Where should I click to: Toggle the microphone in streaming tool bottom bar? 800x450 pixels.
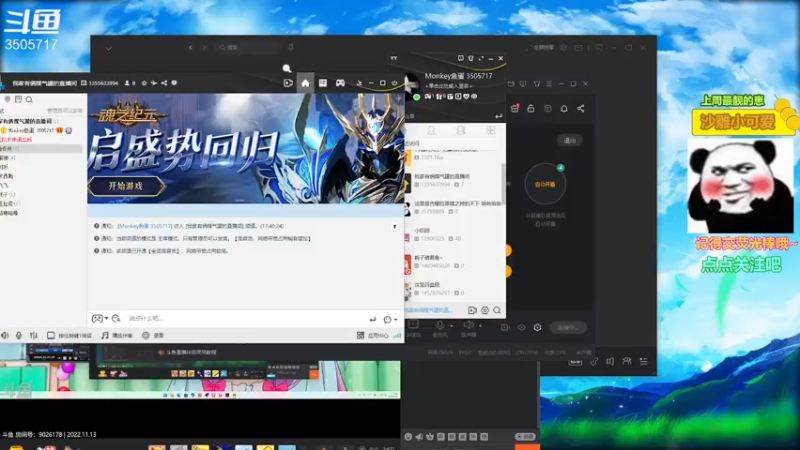click(x=440, y=326)
